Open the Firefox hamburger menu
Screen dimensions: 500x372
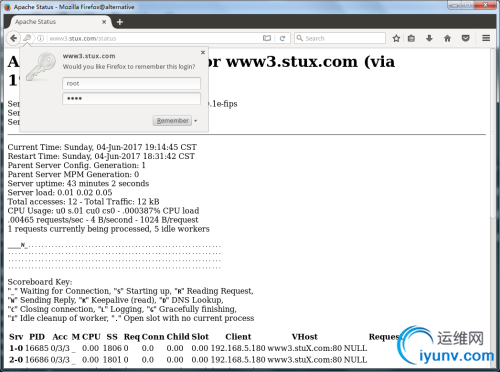tap(486, 38)
